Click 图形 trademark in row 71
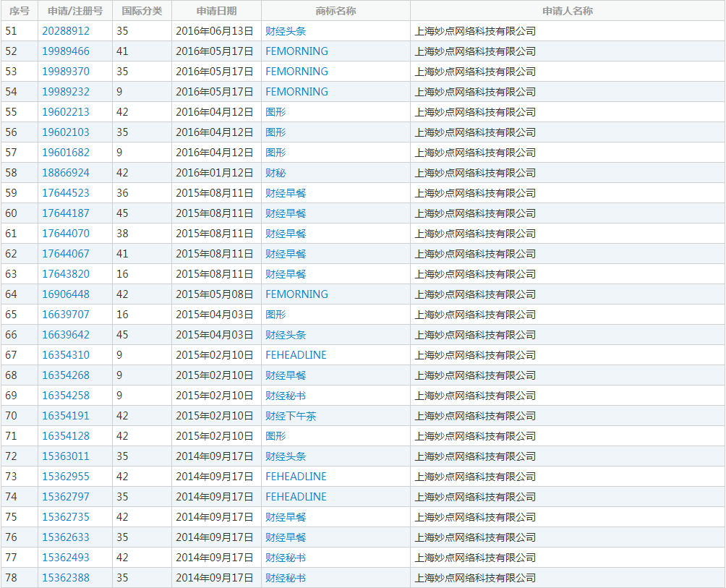Viewport: 726px width, 588px height. point(276,436)
